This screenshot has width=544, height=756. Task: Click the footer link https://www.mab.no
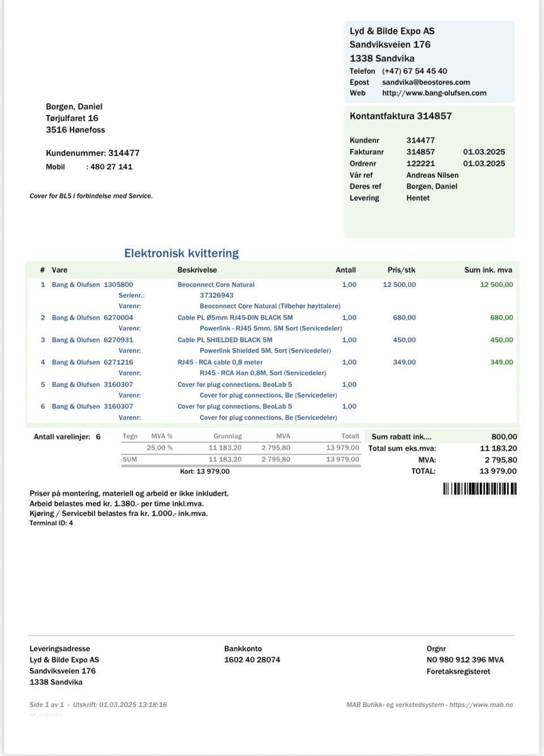click(481, 705)
